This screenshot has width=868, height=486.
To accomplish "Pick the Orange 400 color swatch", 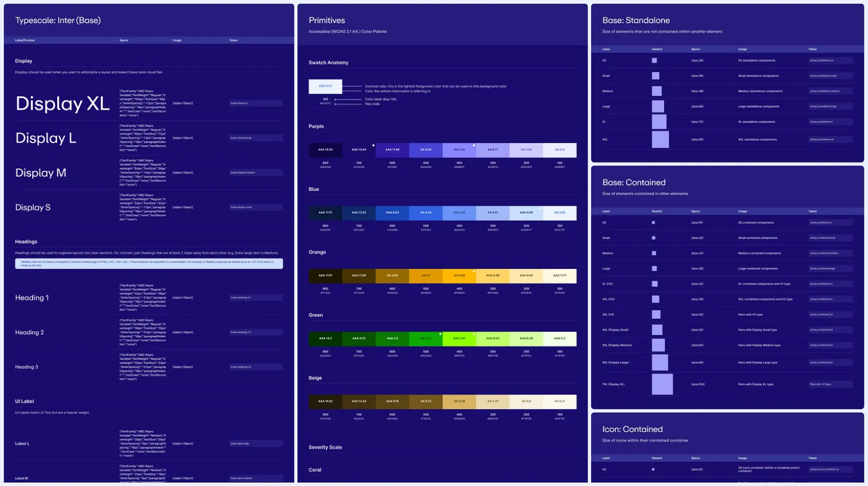I will [459, 275].
